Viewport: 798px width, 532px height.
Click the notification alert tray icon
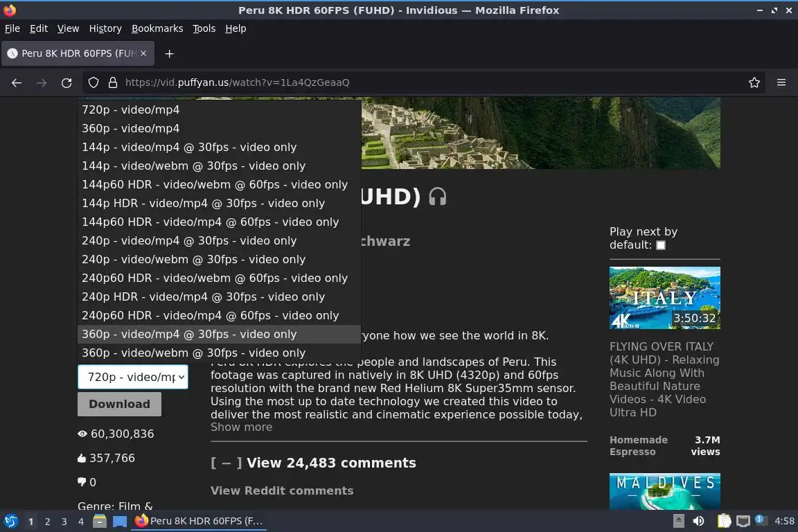(x=761, y=520)
